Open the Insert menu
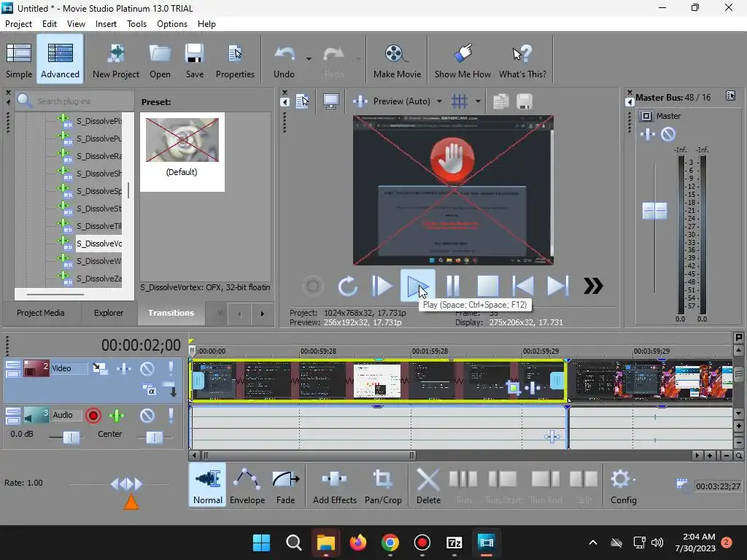 106,24
